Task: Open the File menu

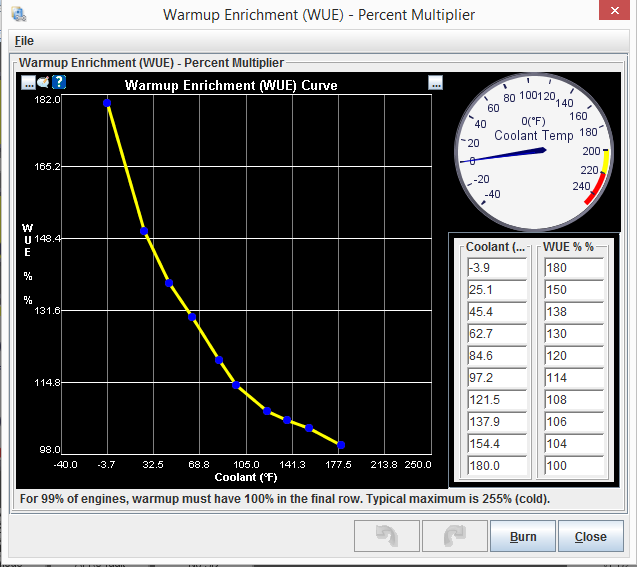Action: pos(24,41)
